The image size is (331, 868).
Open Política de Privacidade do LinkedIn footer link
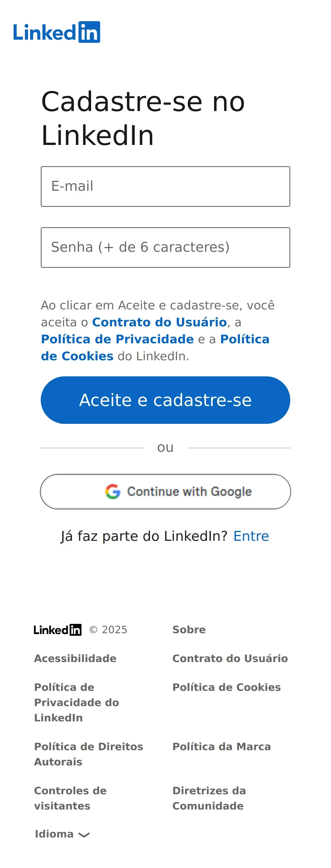pyautogui.click(x=77, y=702)
